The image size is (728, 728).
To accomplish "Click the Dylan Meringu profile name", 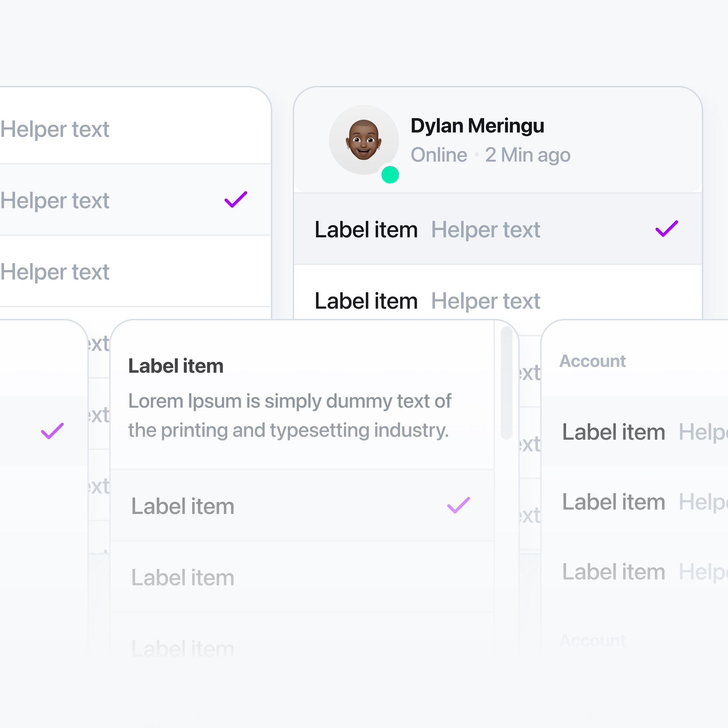I will click(x=478, y=126).
